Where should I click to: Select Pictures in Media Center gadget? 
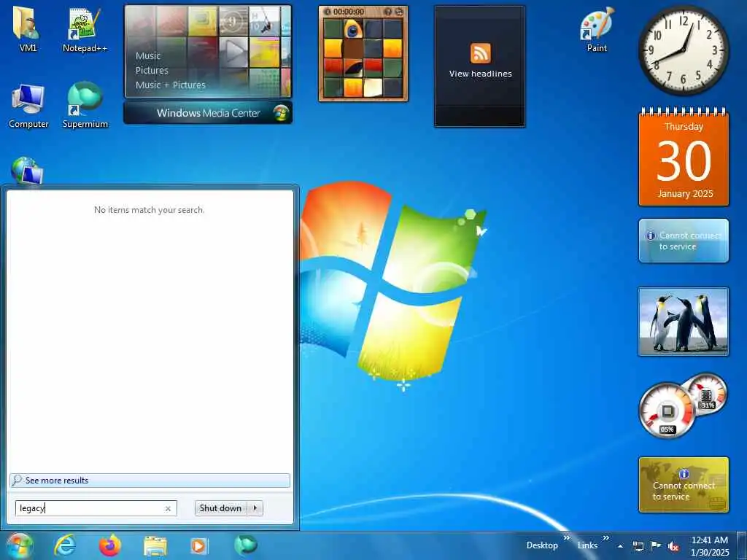click(152, 71)
